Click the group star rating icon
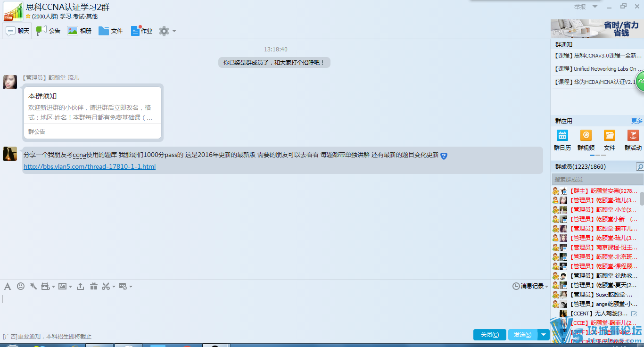Image resolution: width=644 pixels, height=347 pixels. [28, 17]
